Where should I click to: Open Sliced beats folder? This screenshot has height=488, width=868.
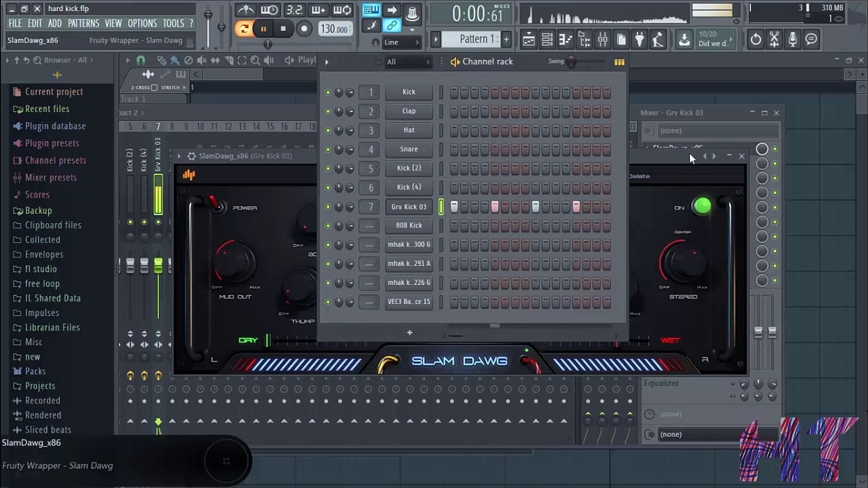pos(48,430)
